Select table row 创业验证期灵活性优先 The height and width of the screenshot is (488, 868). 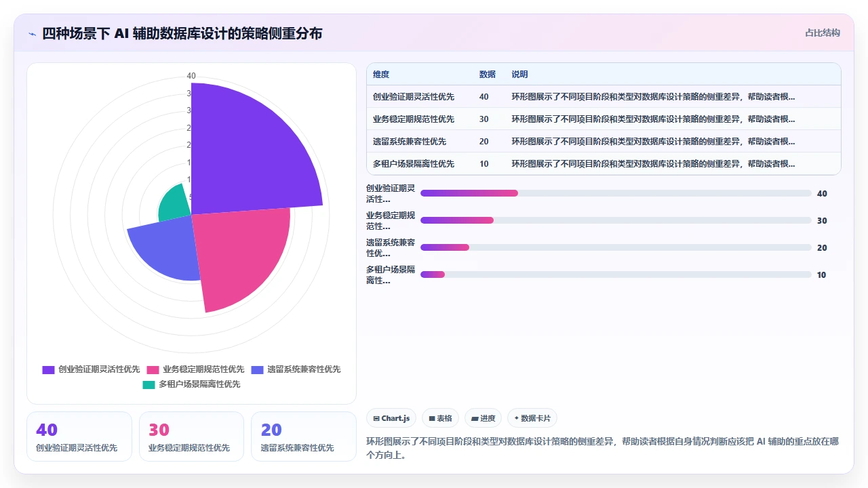tap(604, 97)
